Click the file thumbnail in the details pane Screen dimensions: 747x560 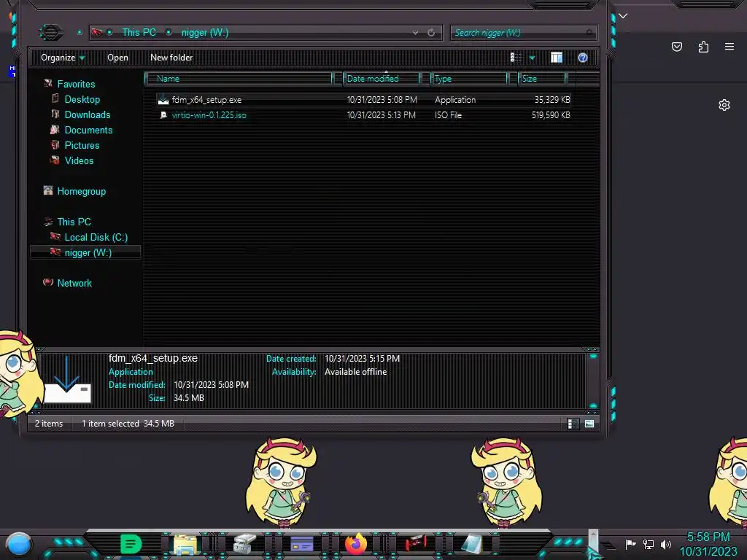pos(66,379)
